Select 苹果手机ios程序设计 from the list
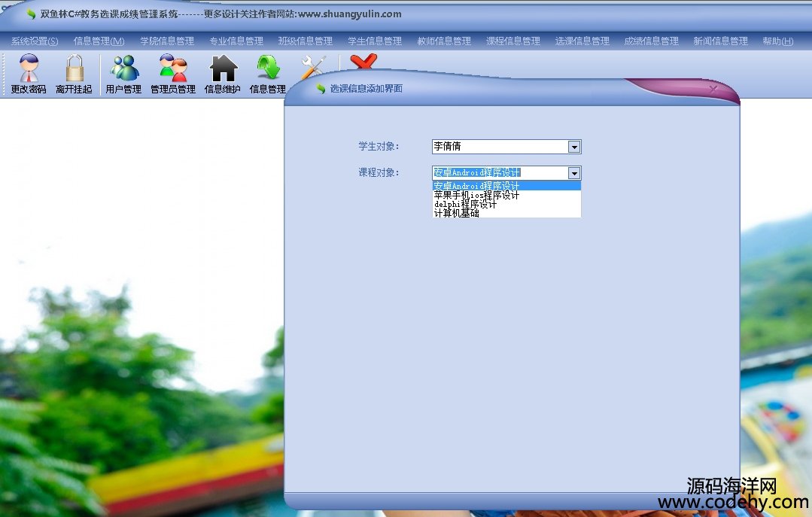 pos(506,196)
